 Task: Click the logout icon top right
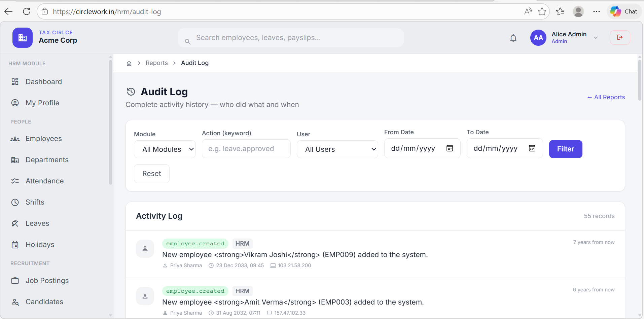coord(620,37)
